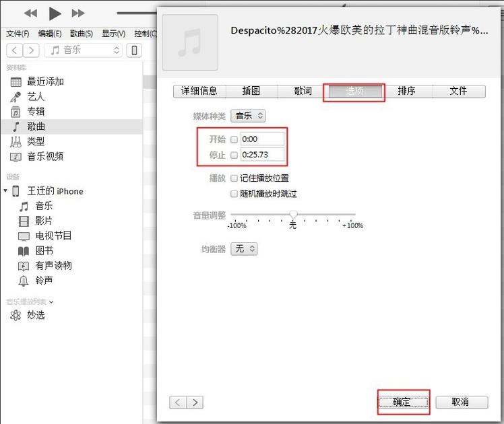504x424 pixels.
Task: Check 记住播放位置
Action: tap(234, 178)
